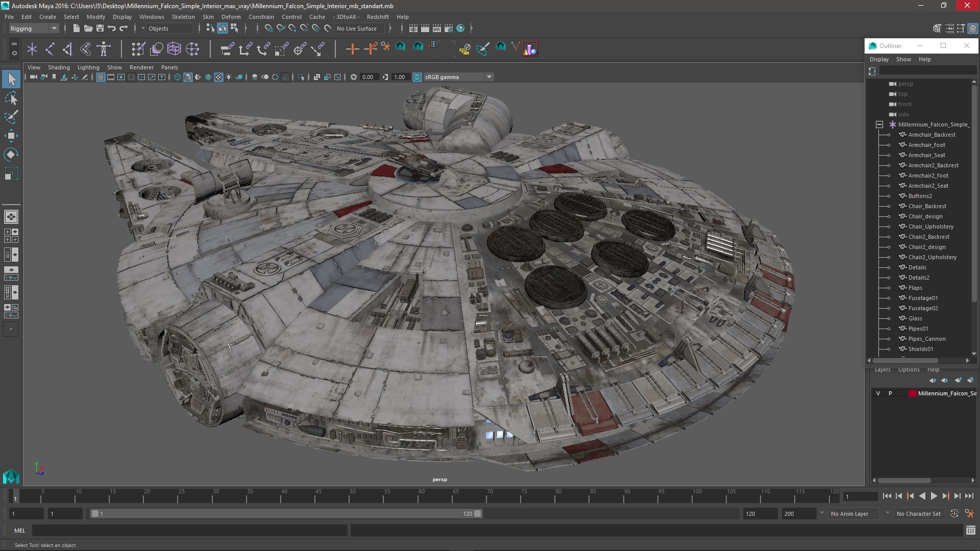
Task: Jump to start of playback range
Action: click(887, 496)
